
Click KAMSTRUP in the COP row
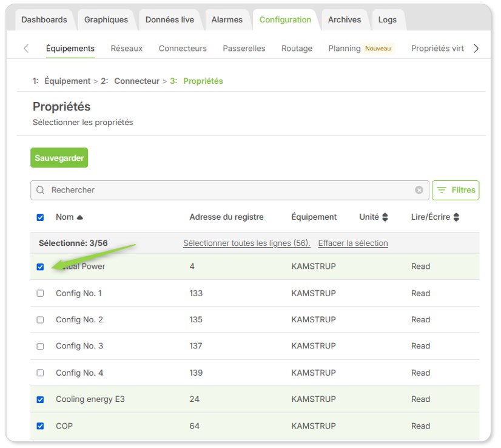314,426
